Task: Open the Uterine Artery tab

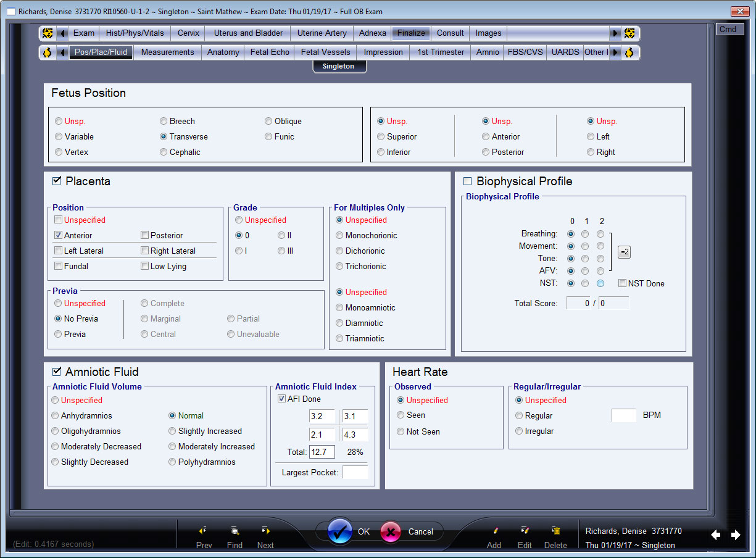Action: pyautogui.click(x=322, y=33)
